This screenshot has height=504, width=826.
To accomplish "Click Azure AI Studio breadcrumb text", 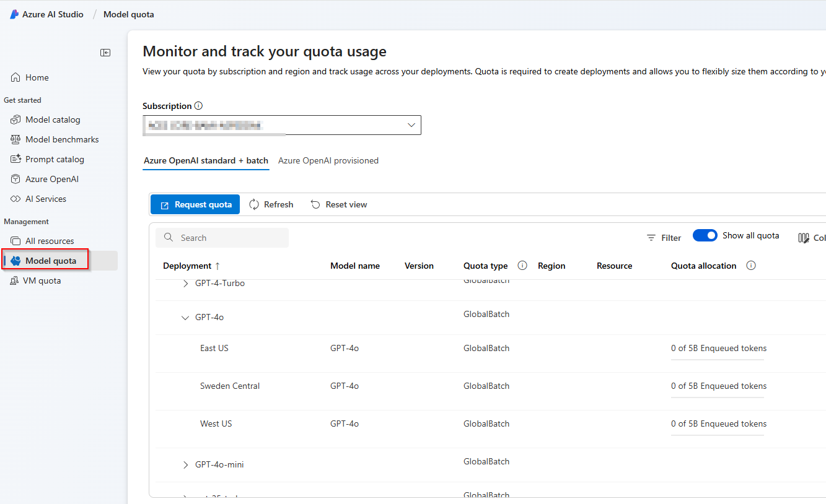I will (53, 14).
